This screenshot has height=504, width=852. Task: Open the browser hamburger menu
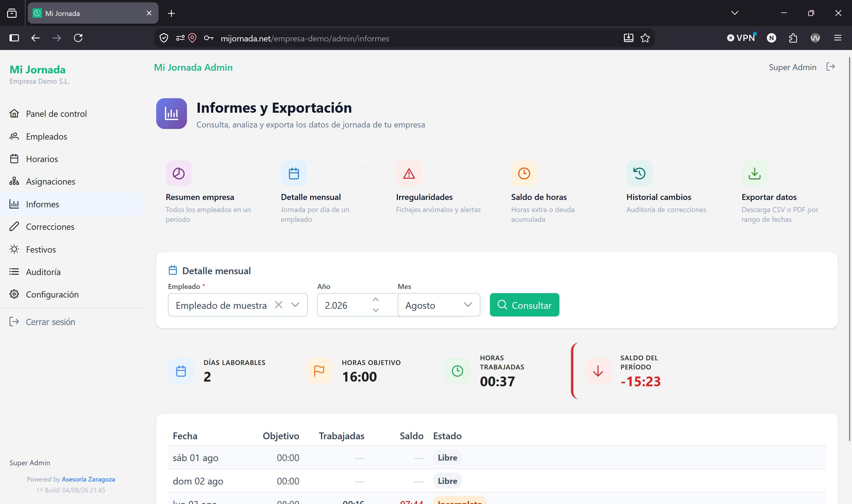tap(838, 38)
